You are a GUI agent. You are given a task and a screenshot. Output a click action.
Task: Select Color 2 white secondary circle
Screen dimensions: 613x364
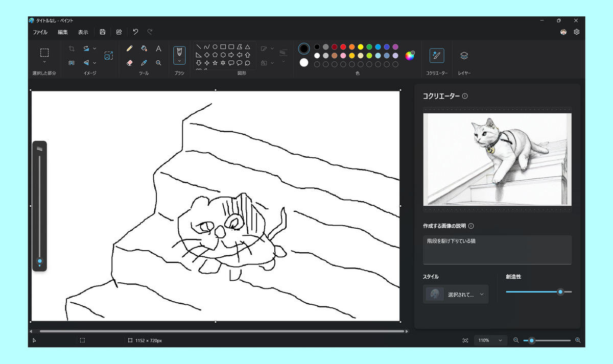tap(304, 62)
